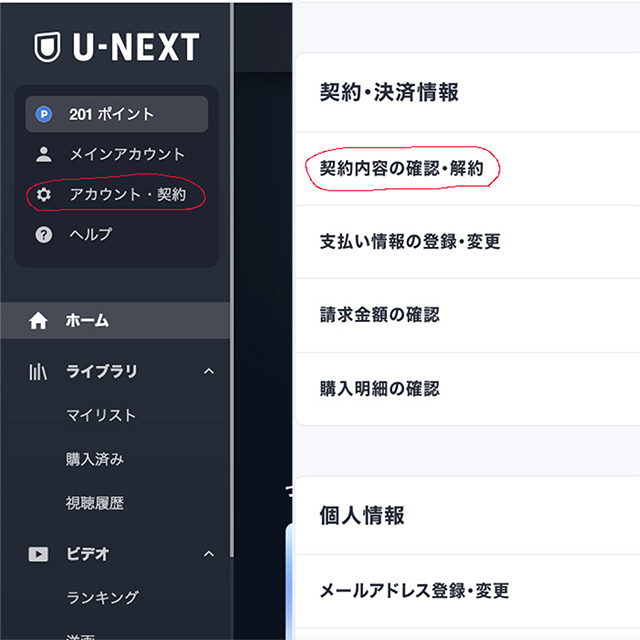Click the 契約・決済情報 section heading
This screenshot has width=640, height=640.
point(389,92)
